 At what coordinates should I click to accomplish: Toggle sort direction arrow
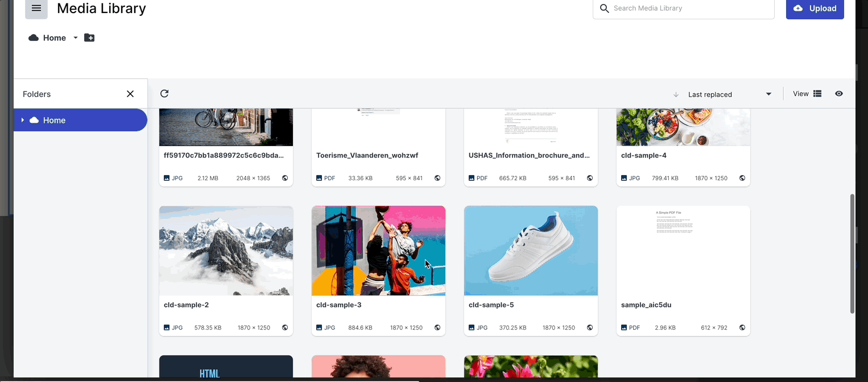[676, 94]
